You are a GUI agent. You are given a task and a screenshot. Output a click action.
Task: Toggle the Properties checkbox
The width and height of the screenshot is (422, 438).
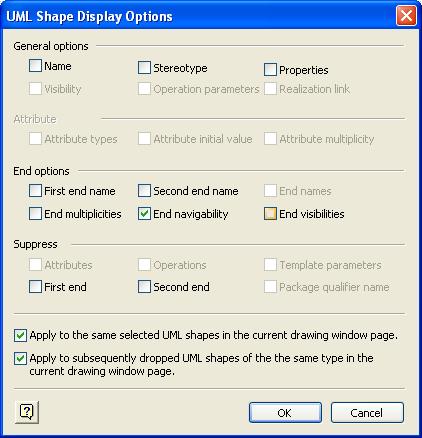[x=270, y=70]
